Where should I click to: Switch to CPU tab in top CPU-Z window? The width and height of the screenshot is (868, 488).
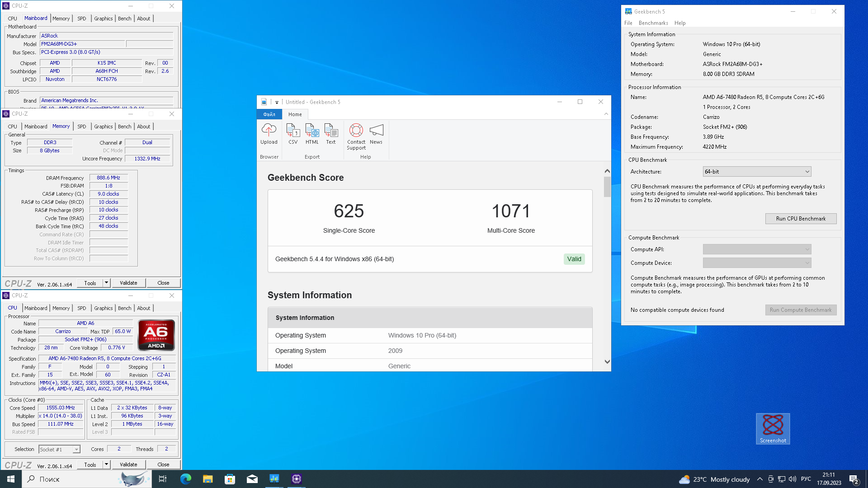tap(13, 19)
